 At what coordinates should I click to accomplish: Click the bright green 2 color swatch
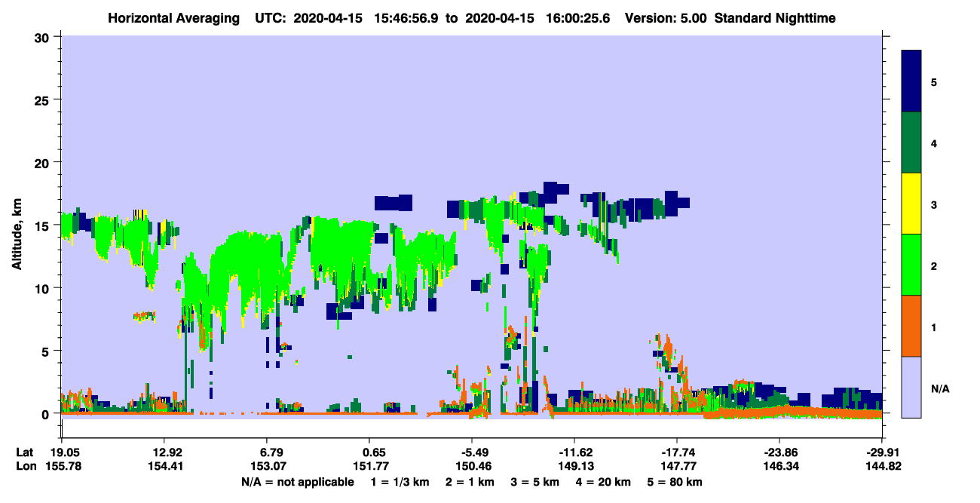pyautogui.click(x=911, y=265)
